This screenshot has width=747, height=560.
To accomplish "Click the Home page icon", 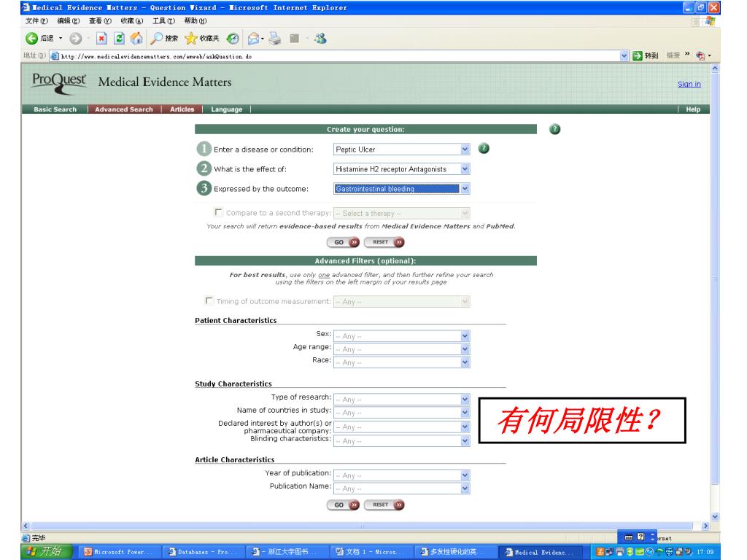I will point(136,38).
